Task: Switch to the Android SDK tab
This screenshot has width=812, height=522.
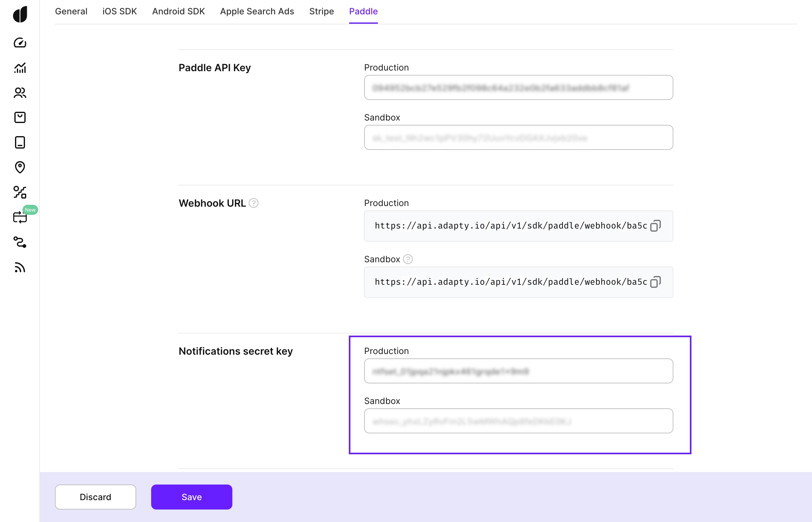Action: click(178, 11)
